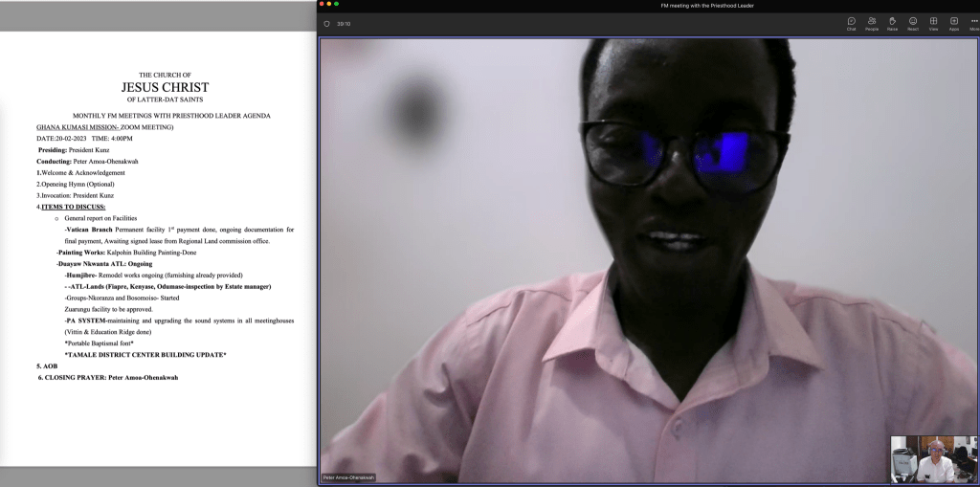Minimize the meeting window with yellow button
This screenshot has height=487, width=980.
coord(330,5)
